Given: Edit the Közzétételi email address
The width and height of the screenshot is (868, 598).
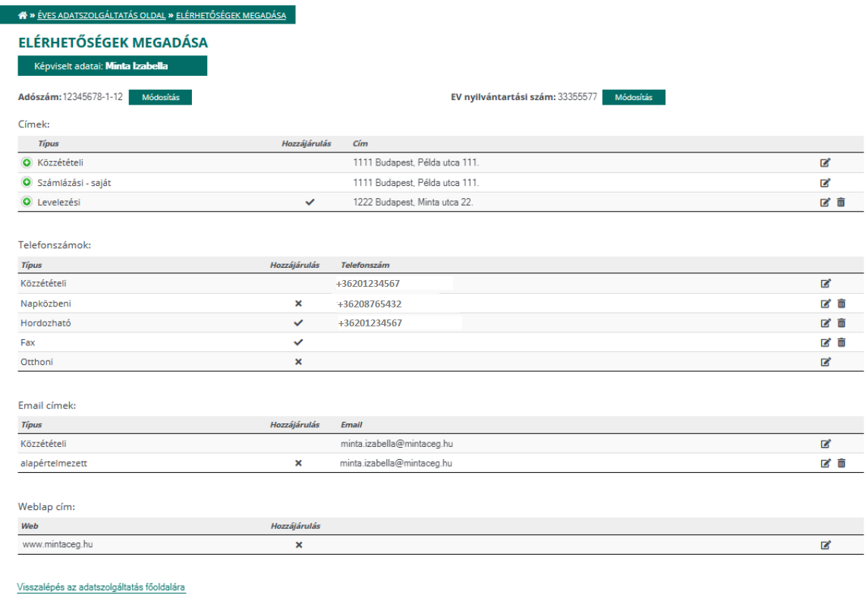Looking at the screenshot, I should tap(826, 443).
